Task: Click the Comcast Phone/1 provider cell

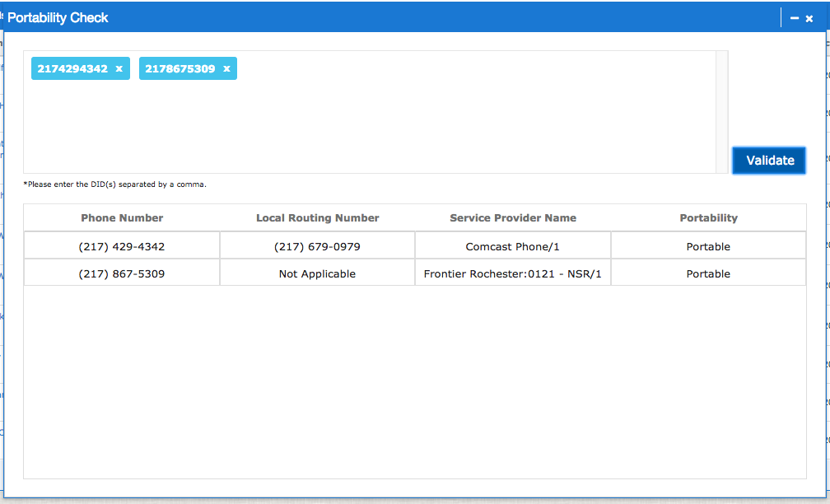Action: point(512,245)
